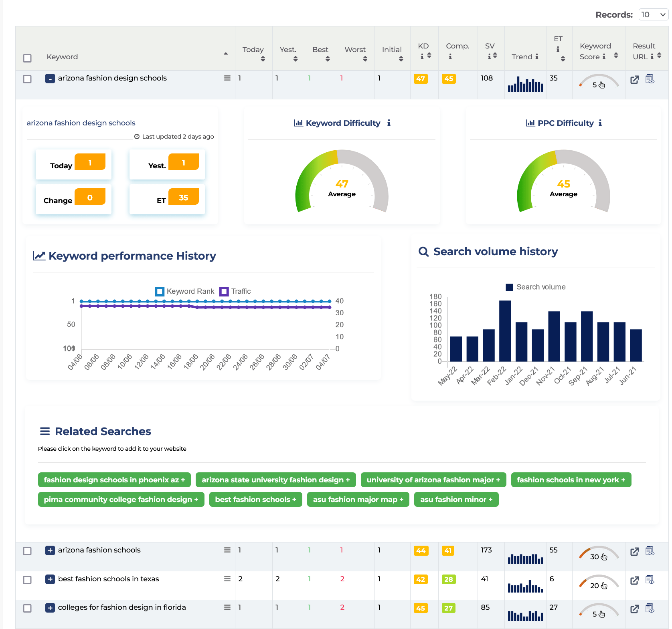This screenshot has height=629, width=672.
Task: Add 'pima community college fashion design' keyword
Action: point(121,500)
